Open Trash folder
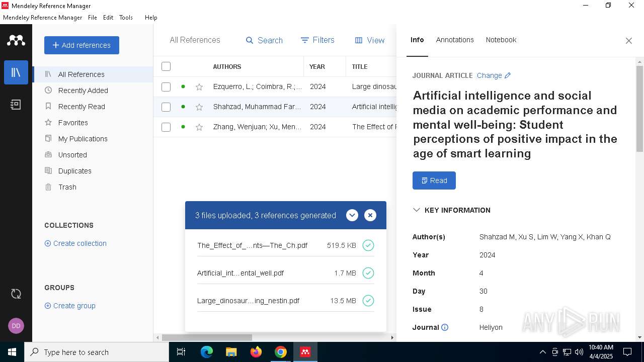 point(93,187)
